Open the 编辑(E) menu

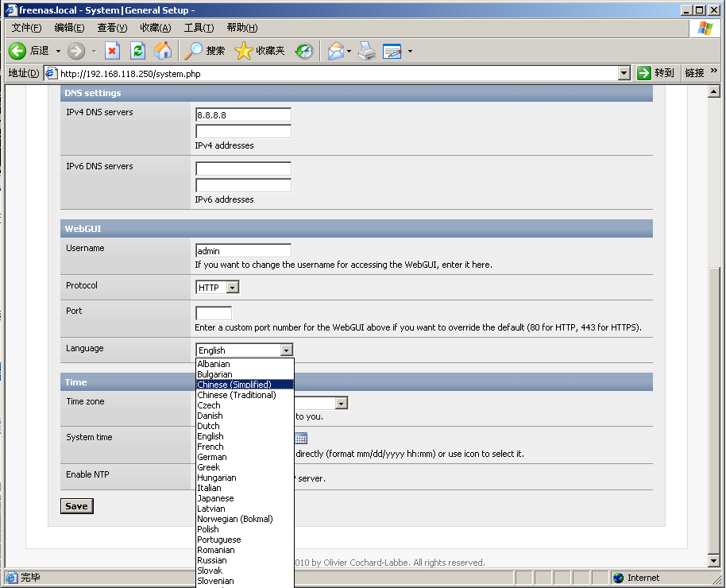tap(69, 28)
